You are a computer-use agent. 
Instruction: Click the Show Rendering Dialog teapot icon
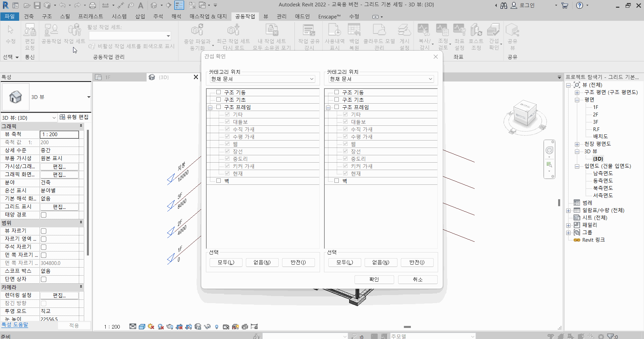coord(170,327)
